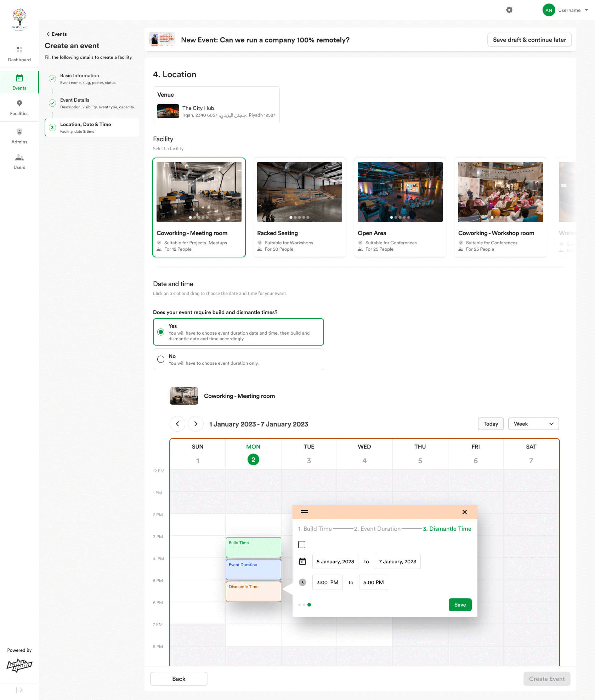Go back to Events list

pyautogui.click(x=57, y=34)
